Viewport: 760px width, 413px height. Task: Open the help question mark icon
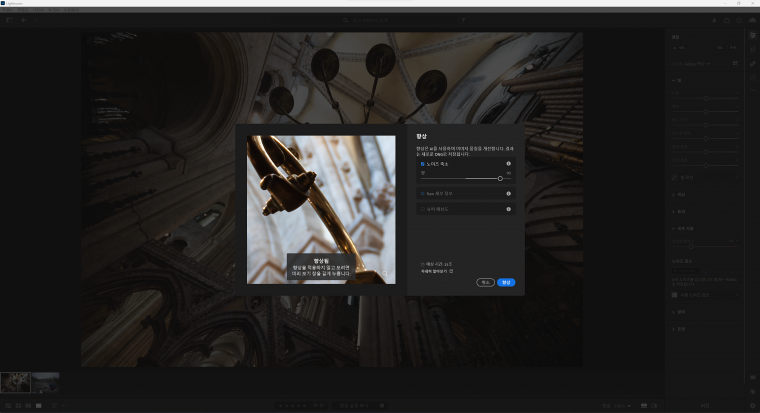click(739, 20)
